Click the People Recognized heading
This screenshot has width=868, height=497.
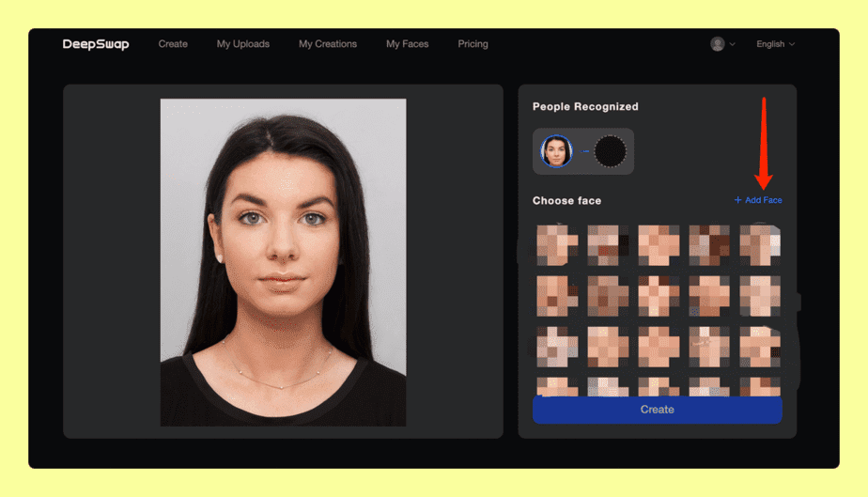(x=585, y=107)
